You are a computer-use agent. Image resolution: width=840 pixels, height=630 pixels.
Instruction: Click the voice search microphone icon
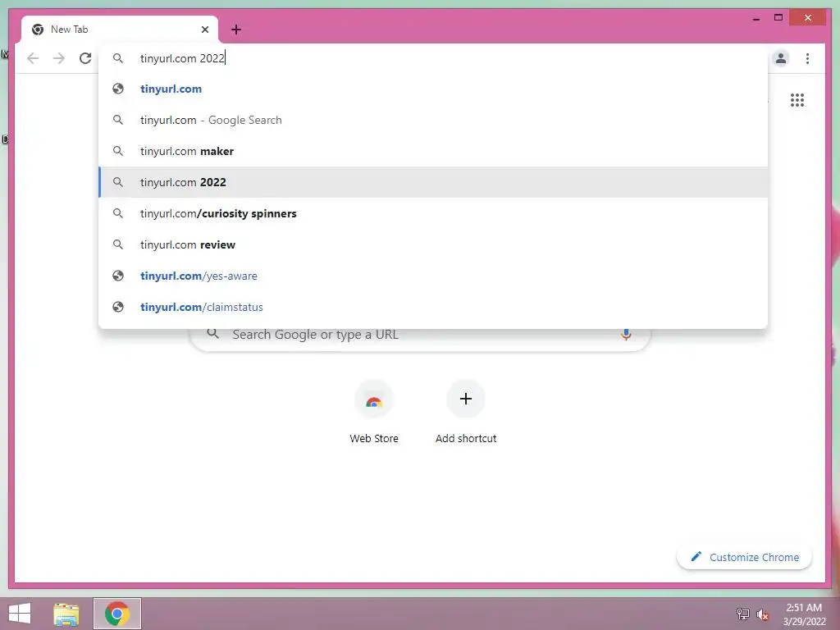[626, 335]
